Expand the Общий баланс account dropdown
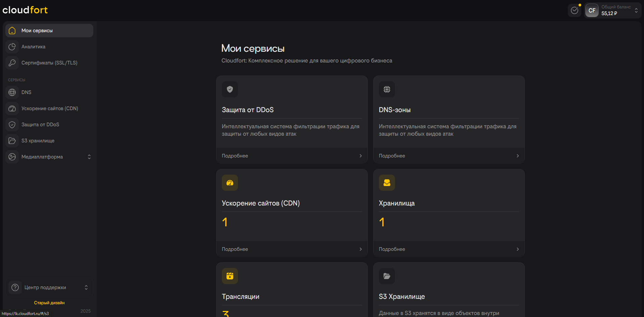The width and height of the screenshot is (644, 317). tap(636, 10)
